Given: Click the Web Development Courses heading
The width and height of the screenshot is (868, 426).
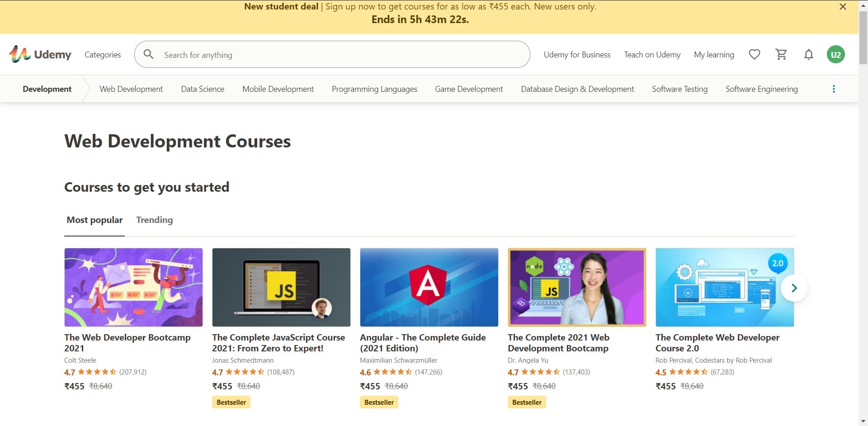Looking at the screenshot, I should point(178,141).
